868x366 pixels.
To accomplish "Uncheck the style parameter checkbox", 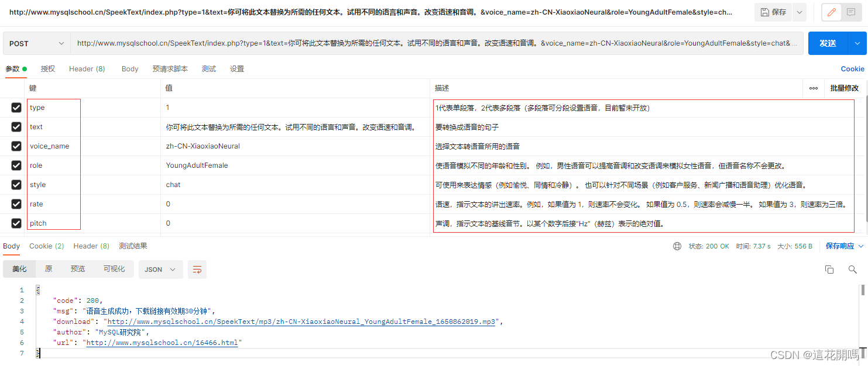I will tap(16, 185).
